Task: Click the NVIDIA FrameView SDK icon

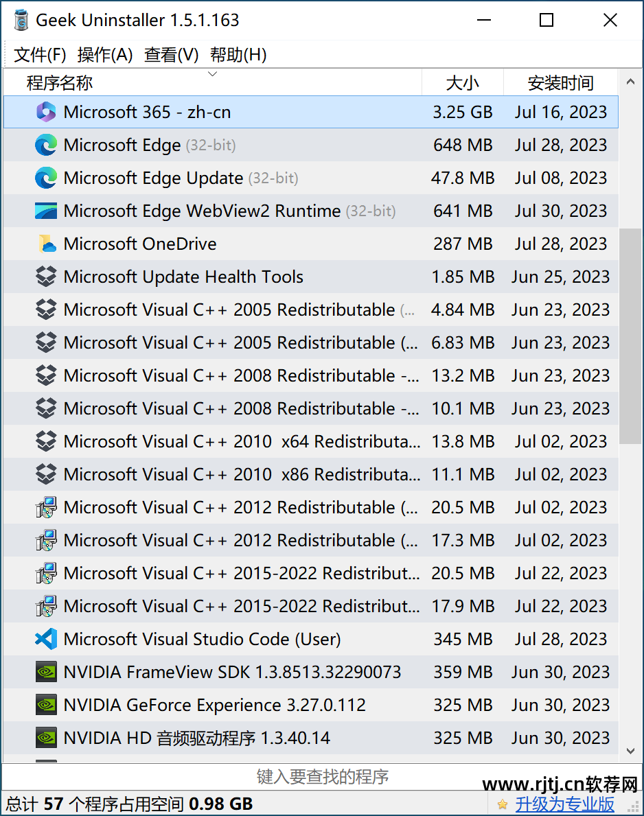Action: pyautogui.click(x=46, y=672)
